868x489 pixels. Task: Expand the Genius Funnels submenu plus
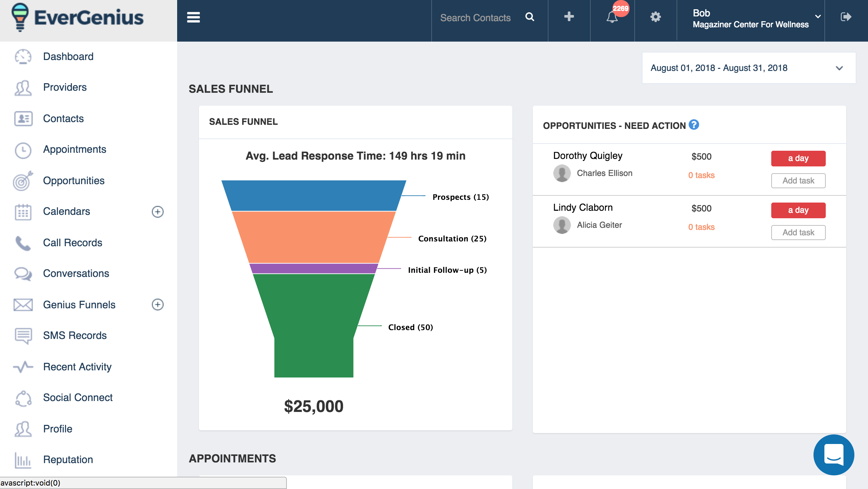click(x=157, y=305)
